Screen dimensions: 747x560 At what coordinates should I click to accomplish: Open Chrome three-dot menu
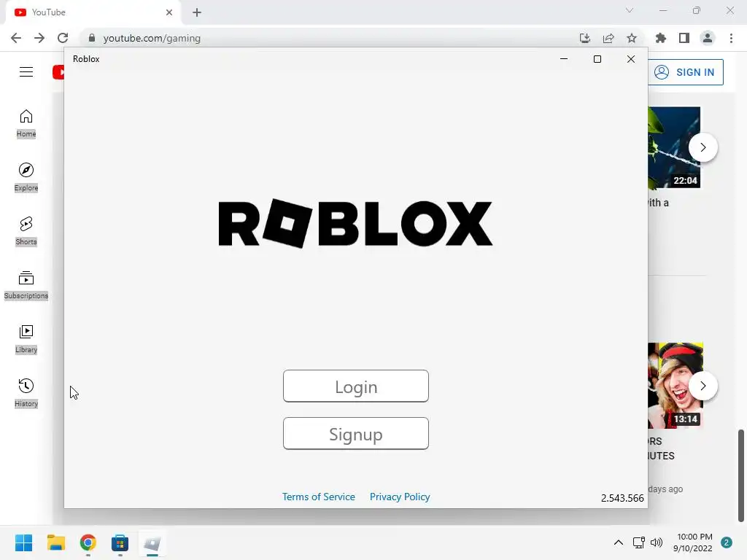731,38
